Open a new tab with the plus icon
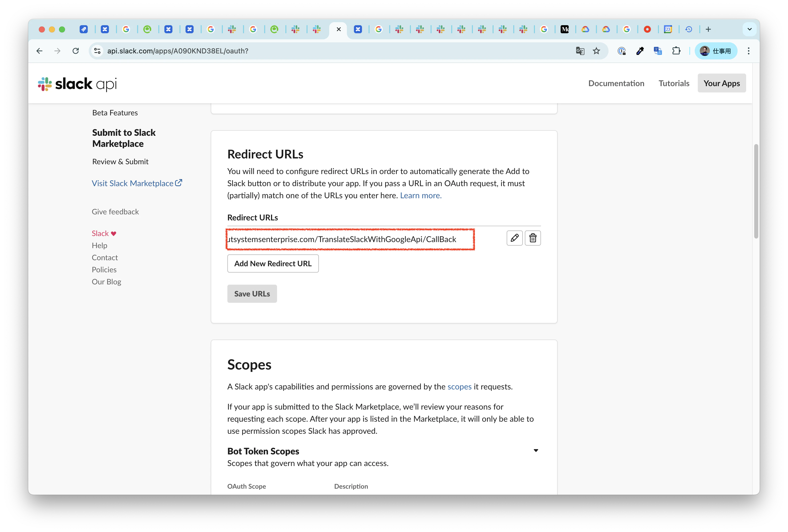This screenshot has width=788, height=532. click(708, 29)
